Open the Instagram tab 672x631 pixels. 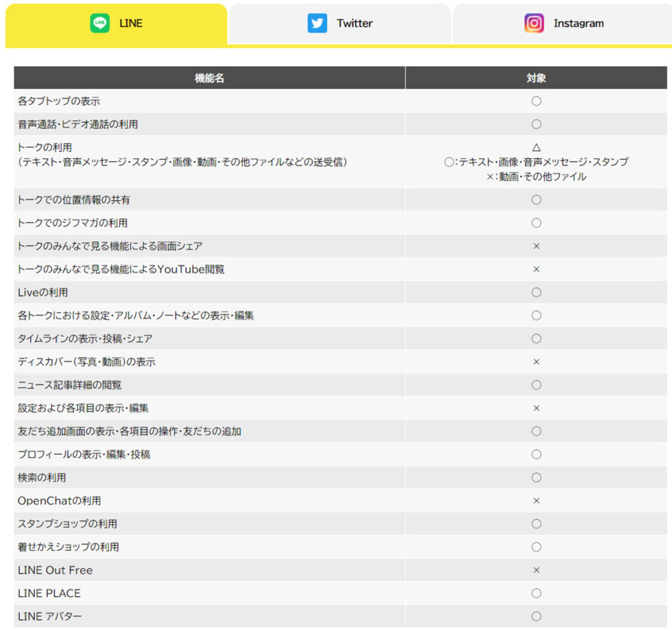click(563, 24)
